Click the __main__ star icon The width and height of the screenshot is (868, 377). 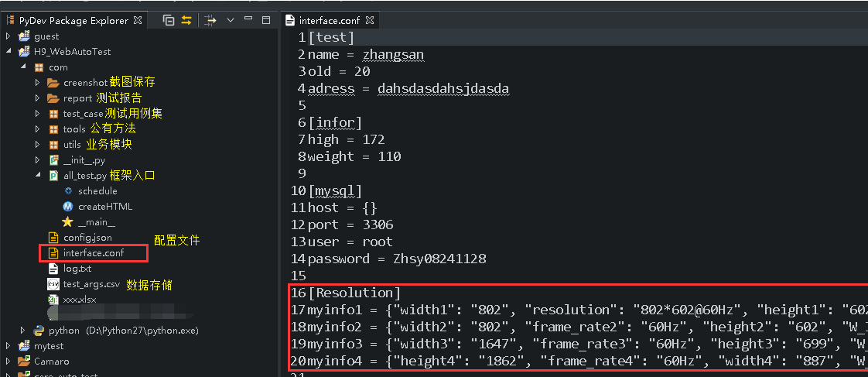click(67, 222)
